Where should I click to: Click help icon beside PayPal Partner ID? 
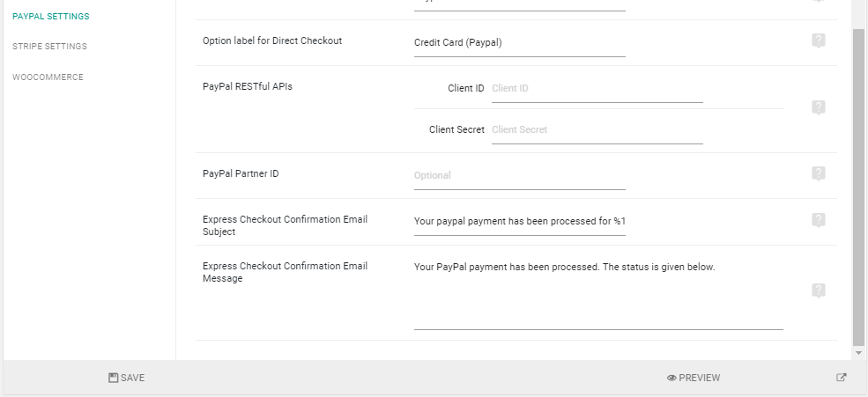pyautogui.click(x=818, y=173)
